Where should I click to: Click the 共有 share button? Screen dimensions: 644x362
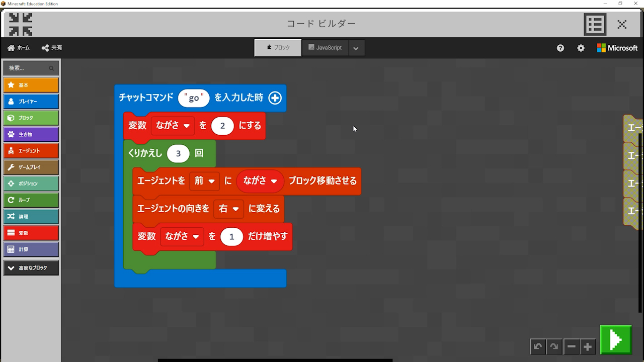(52, 48)
